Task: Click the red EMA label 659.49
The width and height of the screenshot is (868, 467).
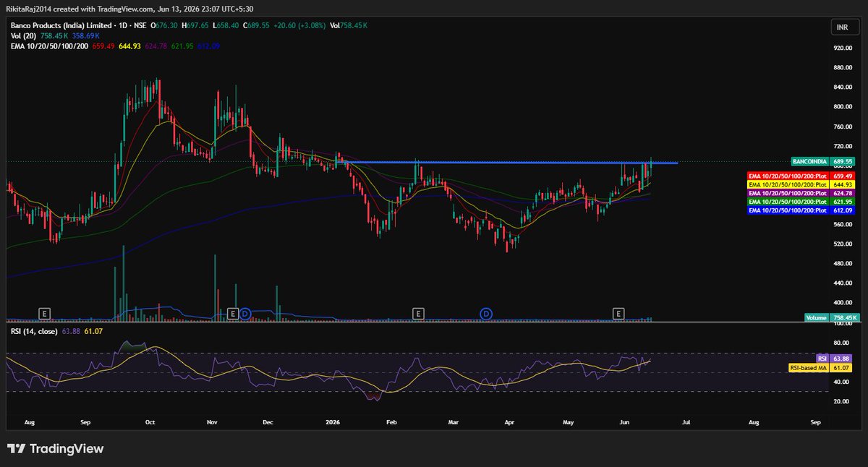Action: click(801, 176)
